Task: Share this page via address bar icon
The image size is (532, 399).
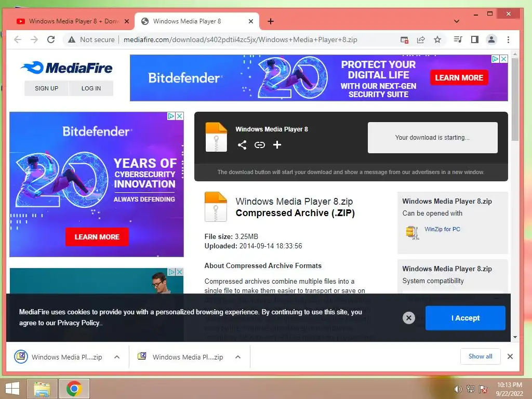Action: pyautogui.click(x=421, y=39)
